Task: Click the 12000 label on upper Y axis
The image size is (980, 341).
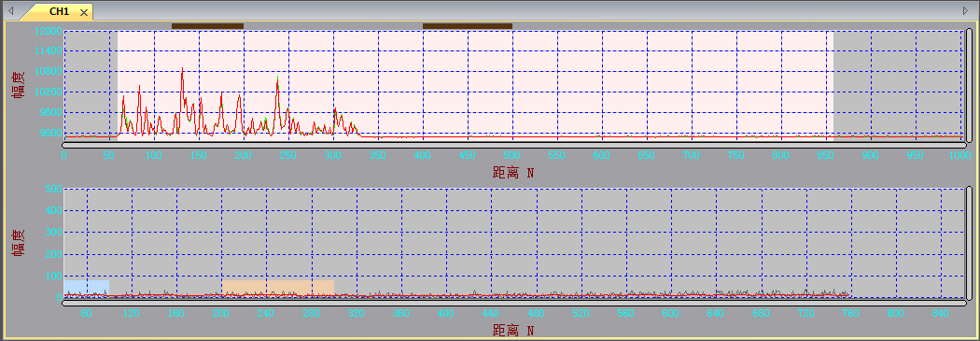Action: (48, 31)
